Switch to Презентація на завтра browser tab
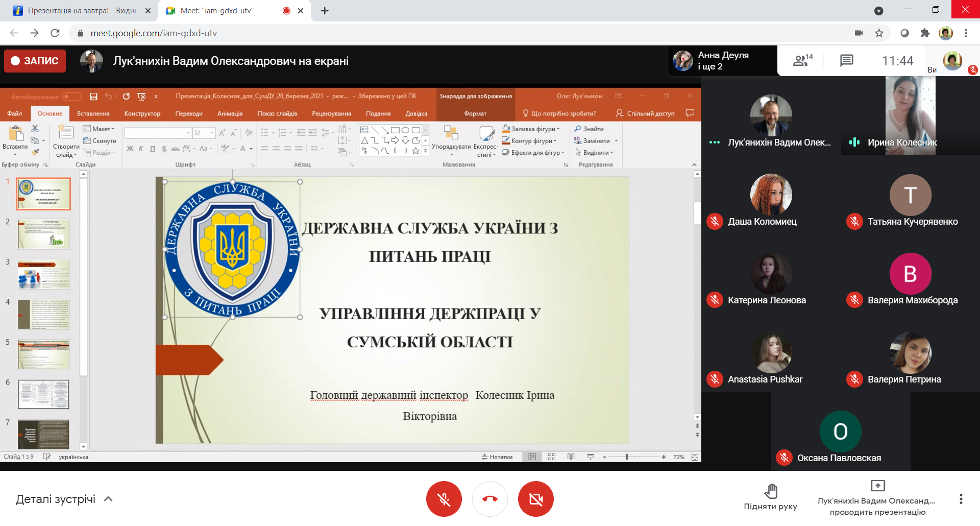 [x=82, y=11]
